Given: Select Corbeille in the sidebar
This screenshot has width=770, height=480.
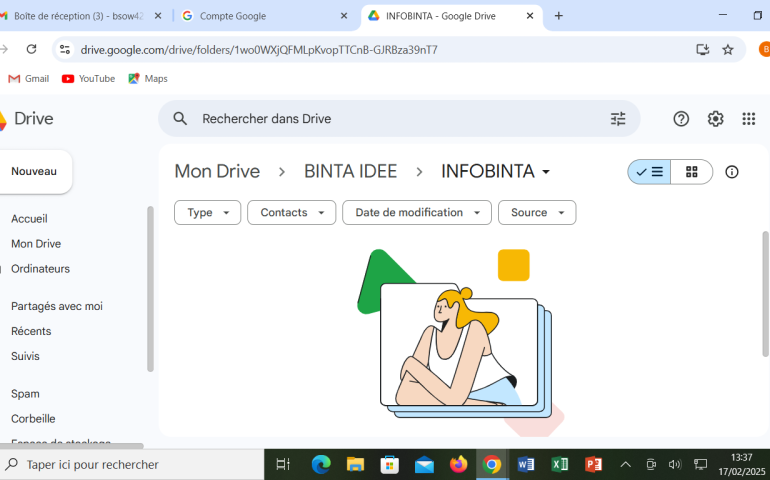Looking at the screenshot, I should 33,419.
